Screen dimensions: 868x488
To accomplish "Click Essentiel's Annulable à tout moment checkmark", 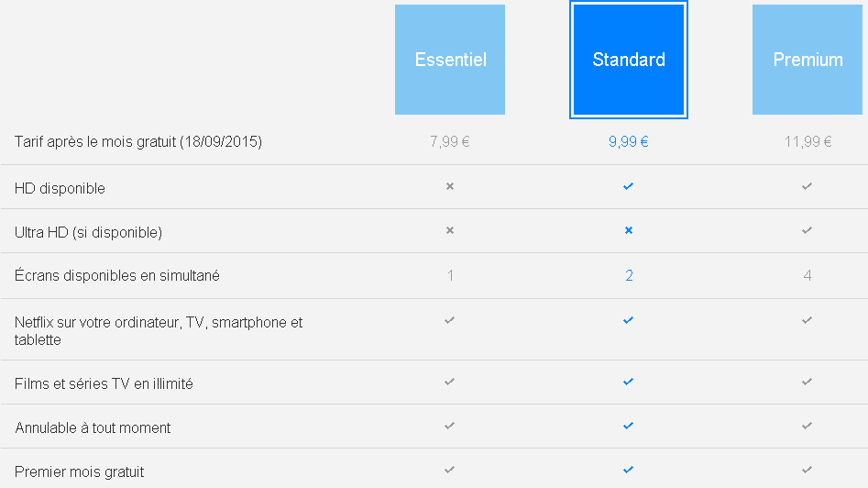I will (450, 426).
